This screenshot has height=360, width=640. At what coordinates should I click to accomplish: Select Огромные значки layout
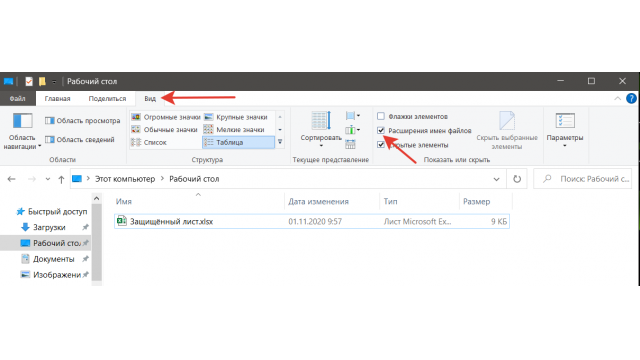pos(166,117)
